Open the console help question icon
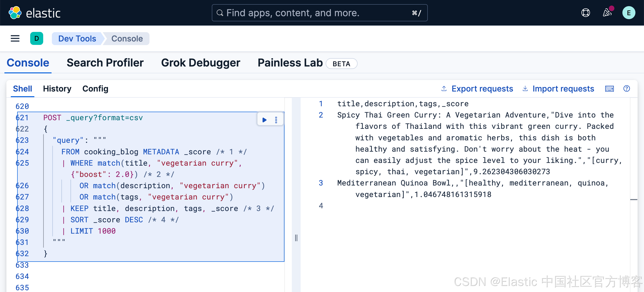644x292 pixels. click(x=627, y=89)
